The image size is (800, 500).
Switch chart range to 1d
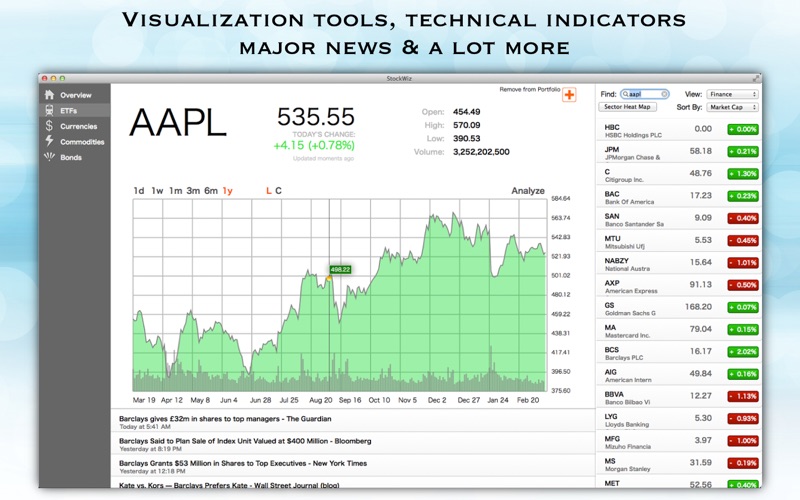(139, 191)
